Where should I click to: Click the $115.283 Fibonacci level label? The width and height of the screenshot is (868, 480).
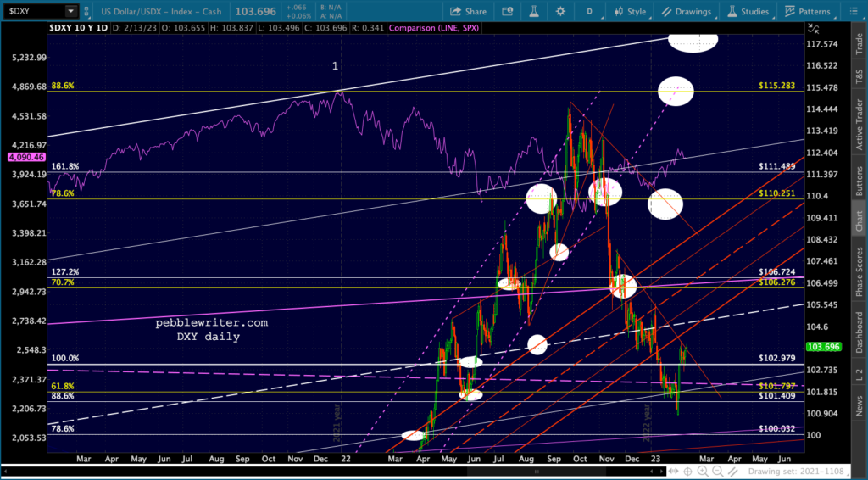coord(777,86)
